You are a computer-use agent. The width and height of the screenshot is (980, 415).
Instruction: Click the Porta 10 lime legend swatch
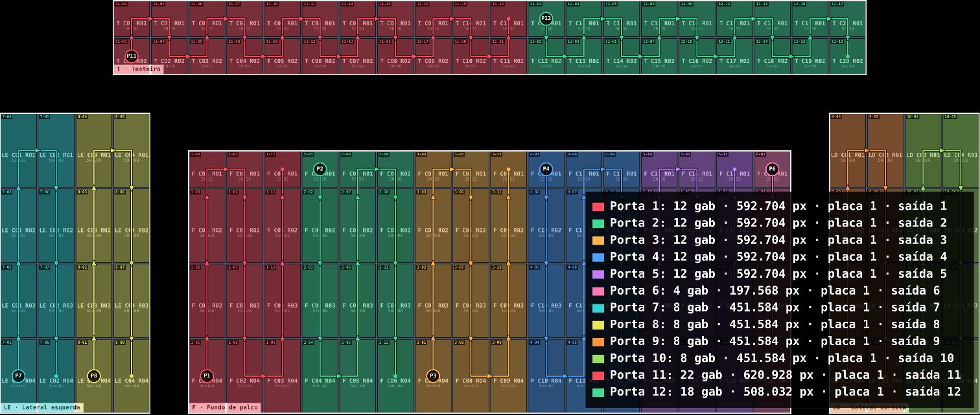tap(598, 358)
